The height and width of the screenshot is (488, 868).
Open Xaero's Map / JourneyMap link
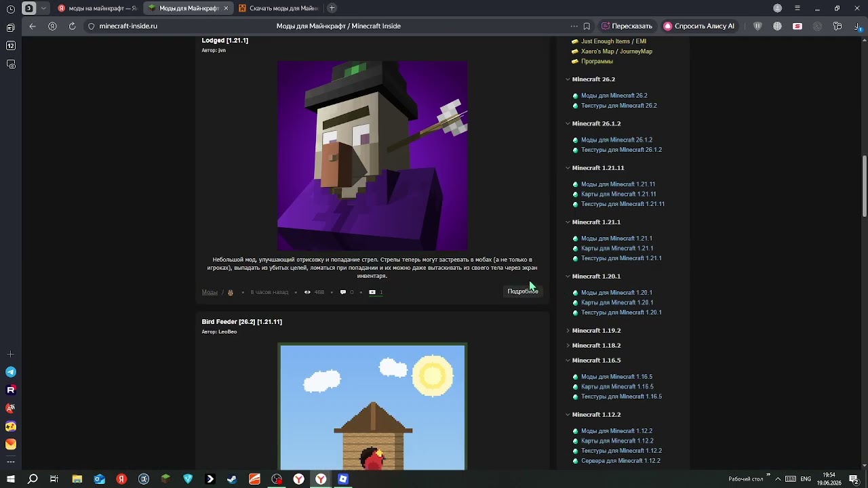pyautogui.click(x=616, y=52)
